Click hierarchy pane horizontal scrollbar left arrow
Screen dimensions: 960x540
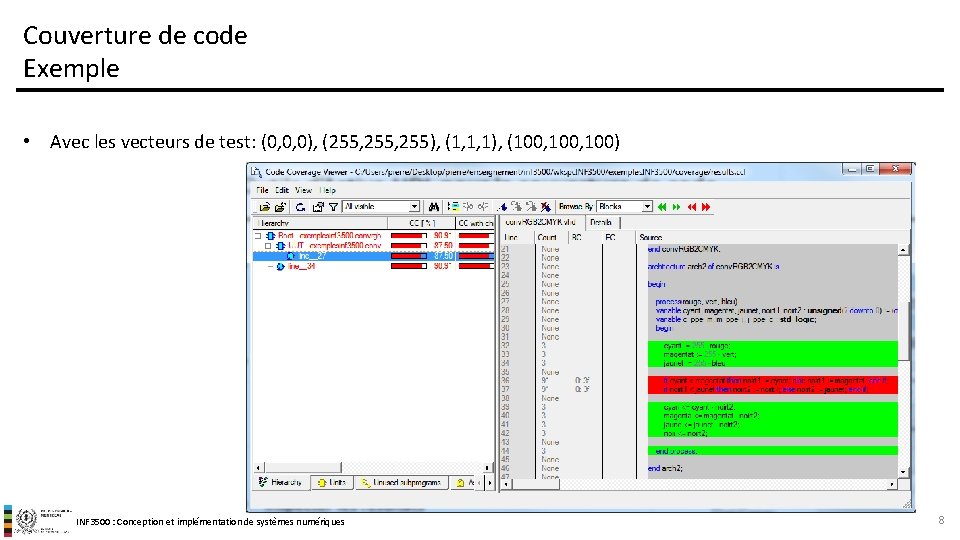(x=259, y=467)
